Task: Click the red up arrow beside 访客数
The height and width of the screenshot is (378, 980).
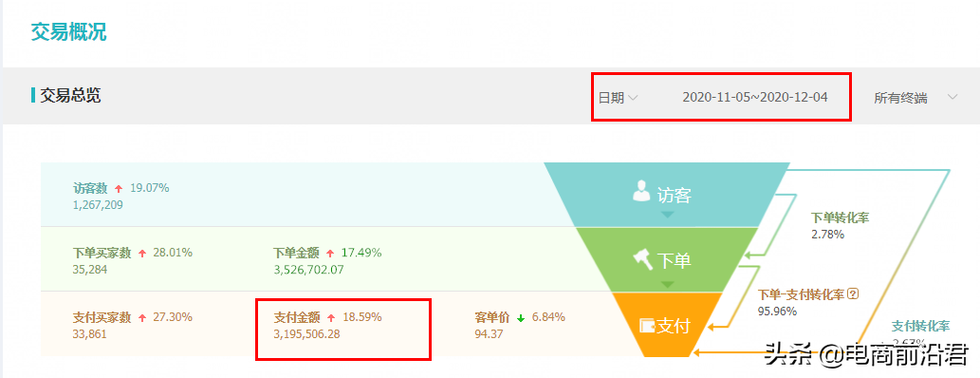Action: (120, 188)
